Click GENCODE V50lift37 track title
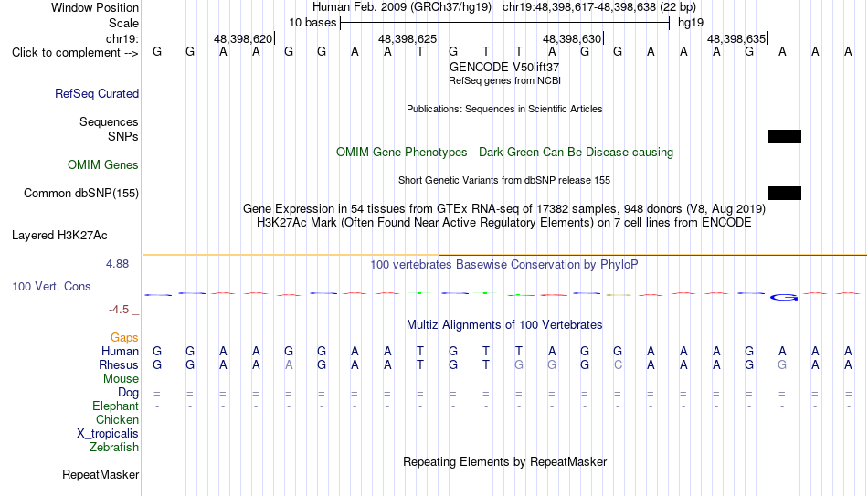 (504, 67)
